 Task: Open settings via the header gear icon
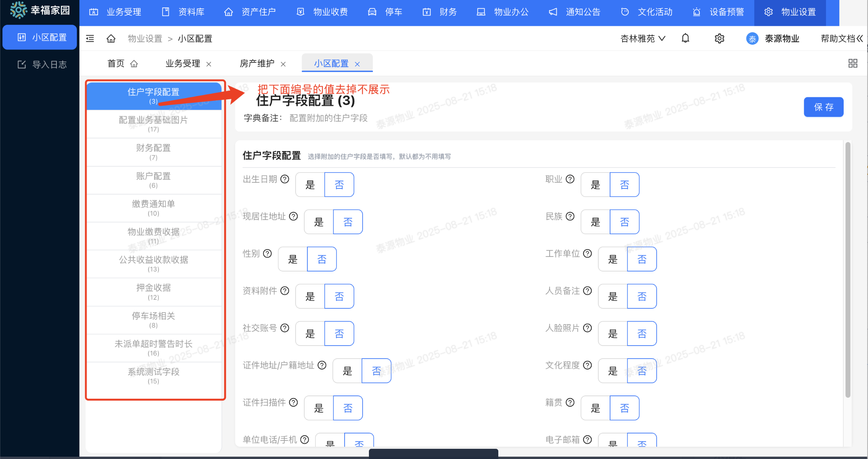tap(719, 38)
